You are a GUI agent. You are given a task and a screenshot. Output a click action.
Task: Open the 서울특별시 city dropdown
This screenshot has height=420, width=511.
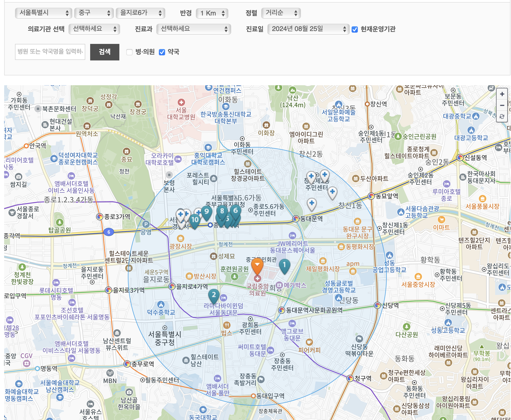pyautogui.click(x=43, y=13)
